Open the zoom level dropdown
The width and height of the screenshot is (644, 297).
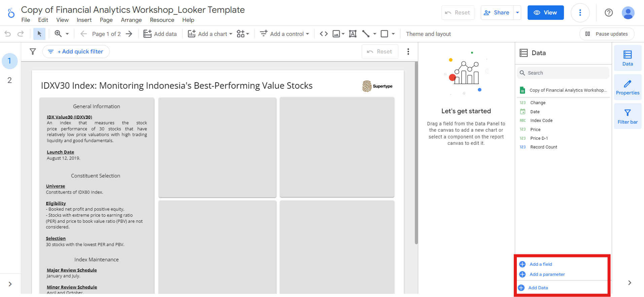coord(61,34)
